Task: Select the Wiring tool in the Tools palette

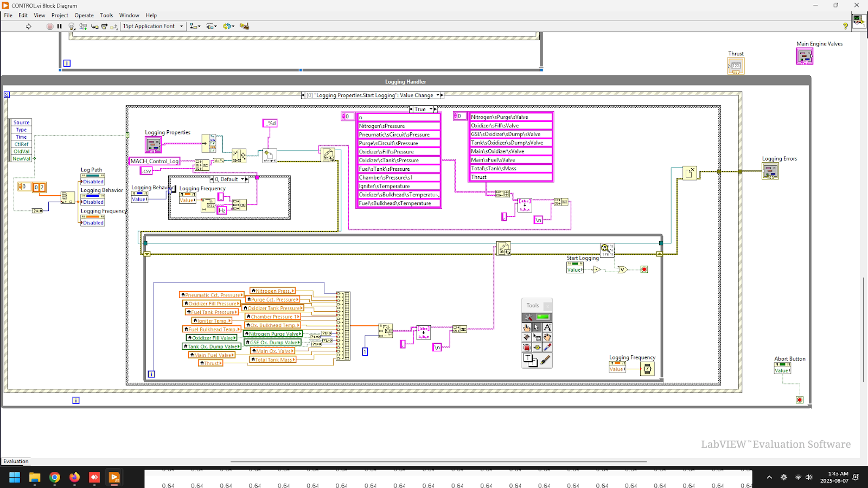Action: [526, 337]
